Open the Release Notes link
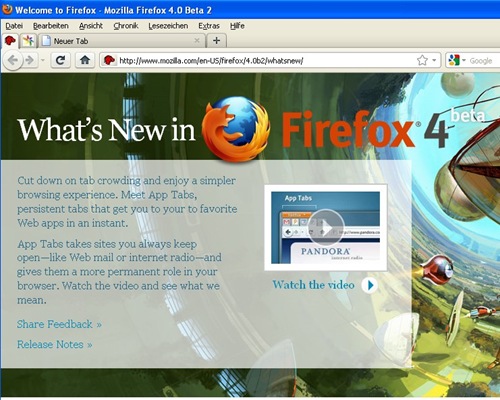This screenshot has width=500, height=400. pos(55,344)
